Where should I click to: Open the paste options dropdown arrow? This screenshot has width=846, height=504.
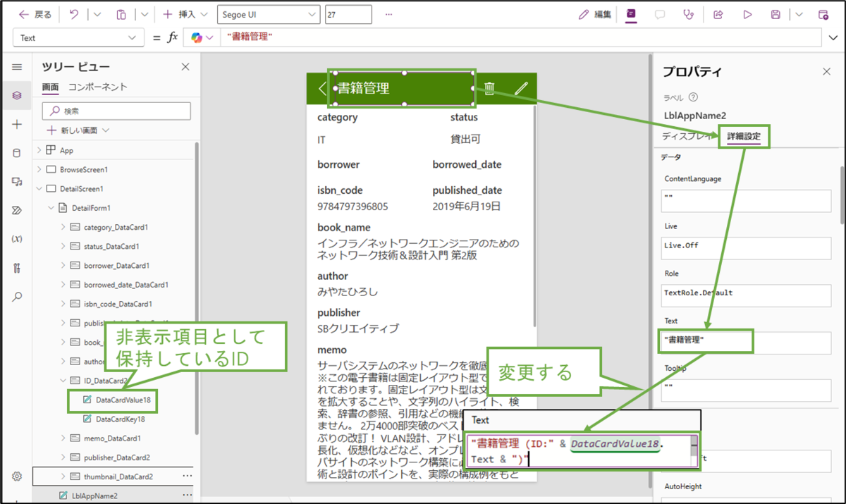click(x=144, y=14)
